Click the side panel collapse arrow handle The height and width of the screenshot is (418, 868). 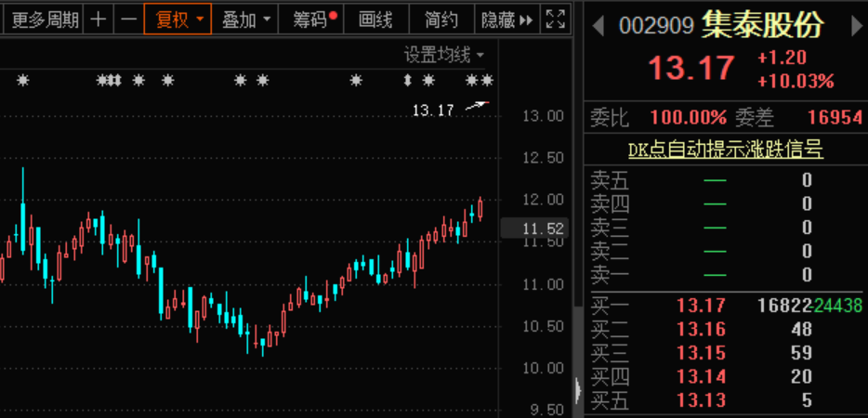pos(578,389)
